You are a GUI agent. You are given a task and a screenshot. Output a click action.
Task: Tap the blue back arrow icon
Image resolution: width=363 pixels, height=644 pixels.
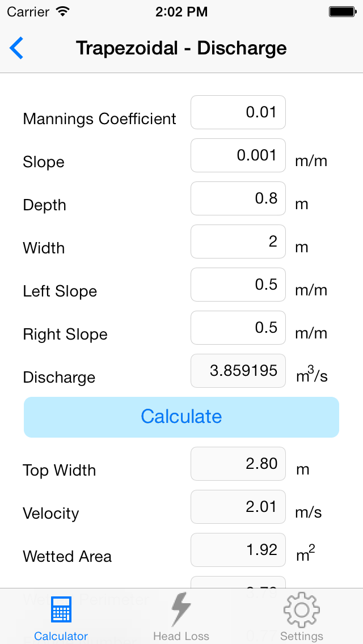[17, 48]
